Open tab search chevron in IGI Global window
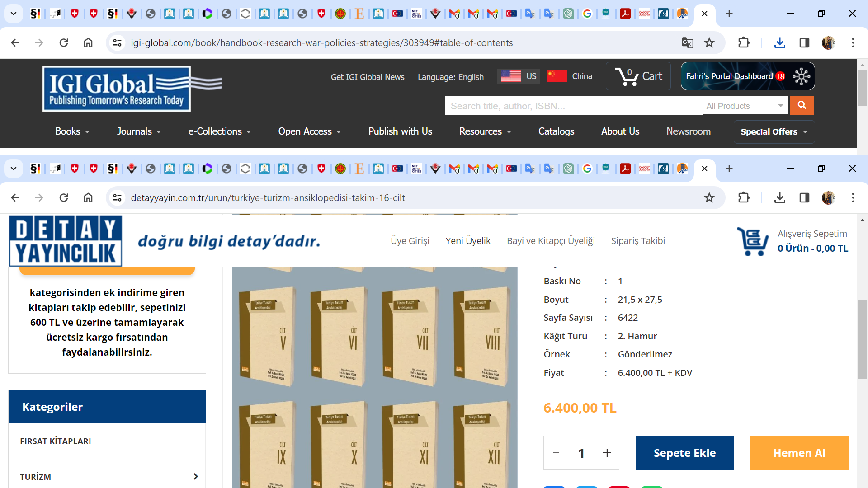868x488 pixels. [x=14, y=14]
